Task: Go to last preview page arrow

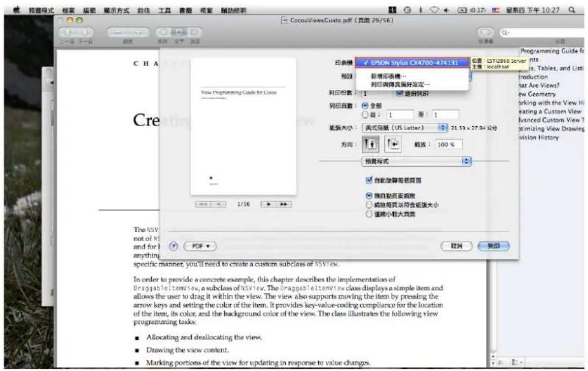Action: click(284, 205)
